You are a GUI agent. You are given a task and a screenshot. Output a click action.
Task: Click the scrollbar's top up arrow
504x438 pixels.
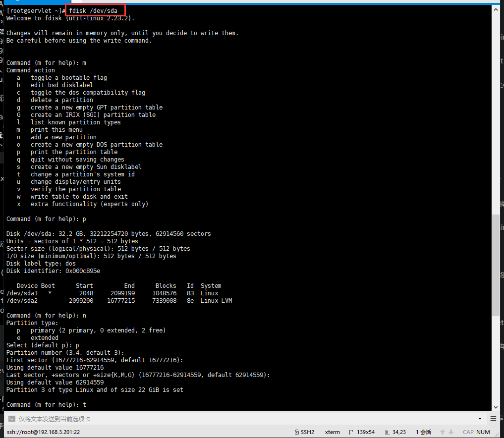click(496, 9)
